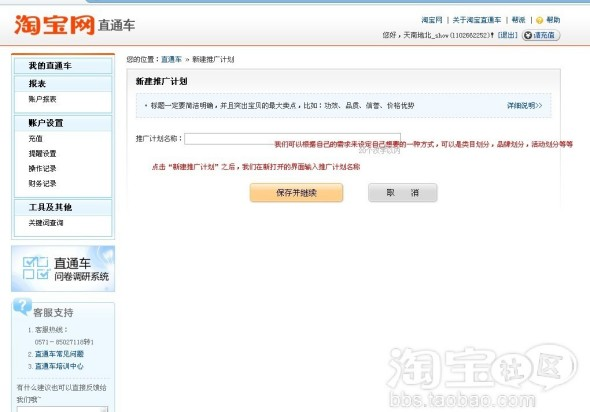Open the 我的直通车 sidebar section
Image resolution: width=590 pixels, height=412 pixels.
tap(63, 66)
